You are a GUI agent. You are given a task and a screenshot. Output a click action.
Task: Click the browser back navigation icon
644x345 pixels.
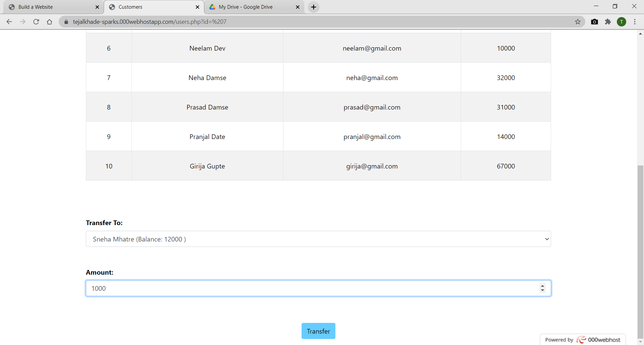coord(9,21)
